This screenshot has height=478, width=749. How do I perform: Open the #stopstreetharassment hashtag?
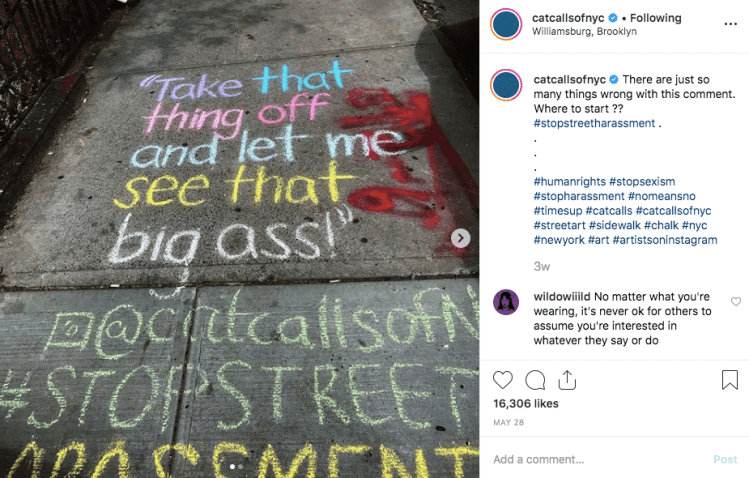tap(594, 123)
